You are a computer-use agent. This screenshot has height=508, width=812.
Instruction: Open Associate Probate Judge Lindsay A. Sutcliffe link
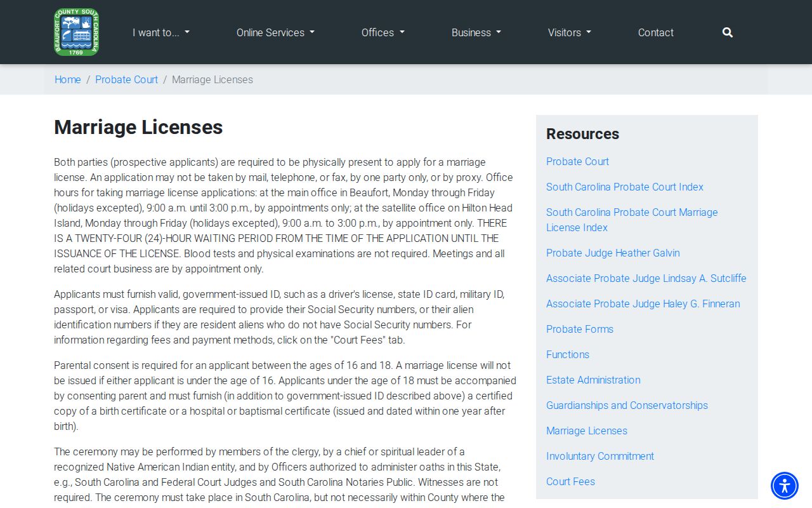tap(646, 278)
